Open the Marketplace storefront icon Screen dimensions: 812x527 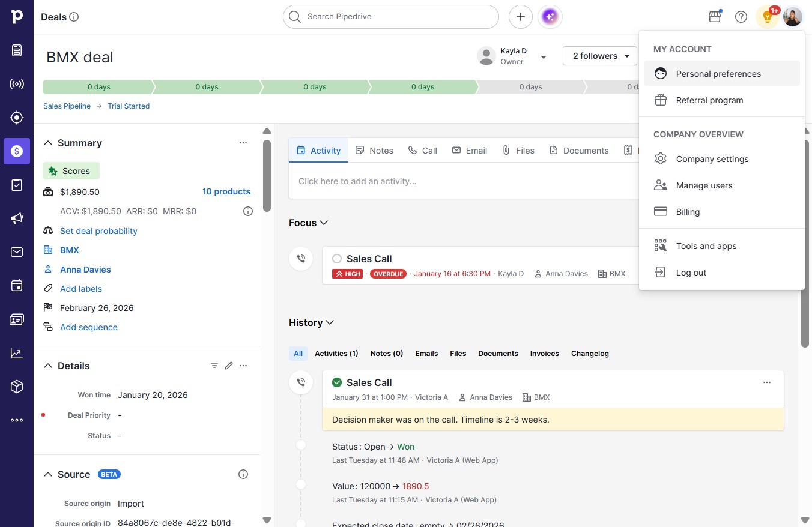coord(715,17)
